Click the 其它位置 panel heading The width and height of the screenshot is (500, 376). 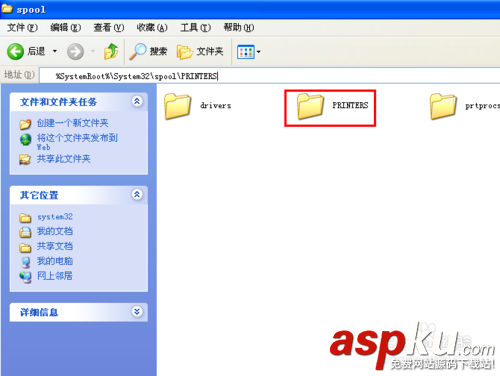[x=39, y=195]
